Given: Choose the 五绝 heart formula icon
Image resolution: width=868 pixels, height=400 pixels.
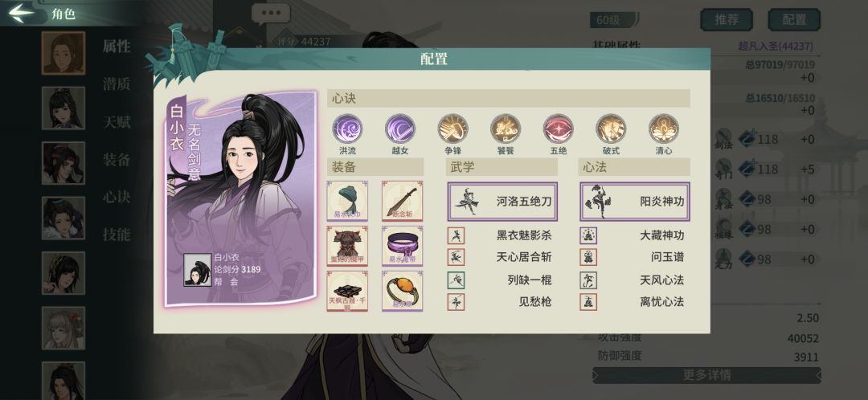Looking at the screenshot, I should pos(558,129).
